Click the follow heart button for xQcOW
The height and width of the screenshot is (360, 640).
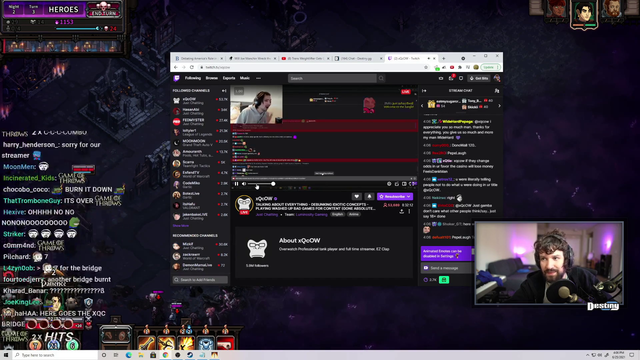[356, 196]
